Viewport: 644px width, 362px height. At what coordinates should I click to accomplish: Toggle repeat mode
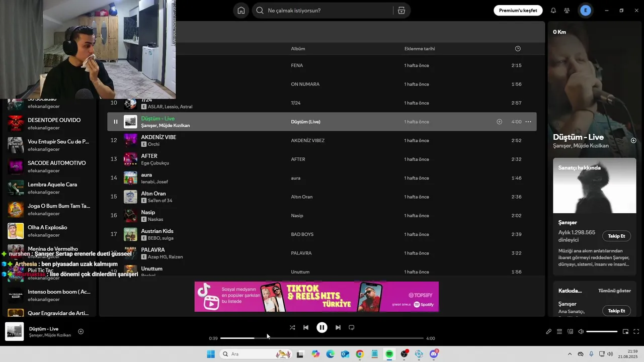point(352,327)
